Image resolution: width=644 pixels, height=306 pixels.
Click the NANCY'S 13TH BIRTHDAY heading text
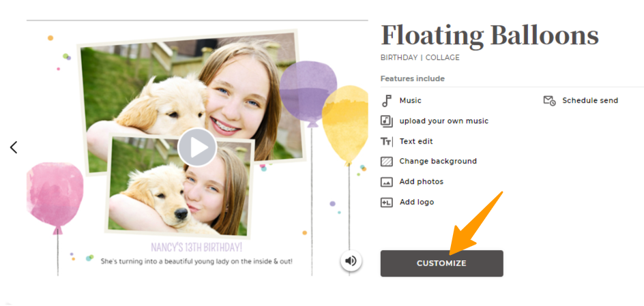point(196,247)
